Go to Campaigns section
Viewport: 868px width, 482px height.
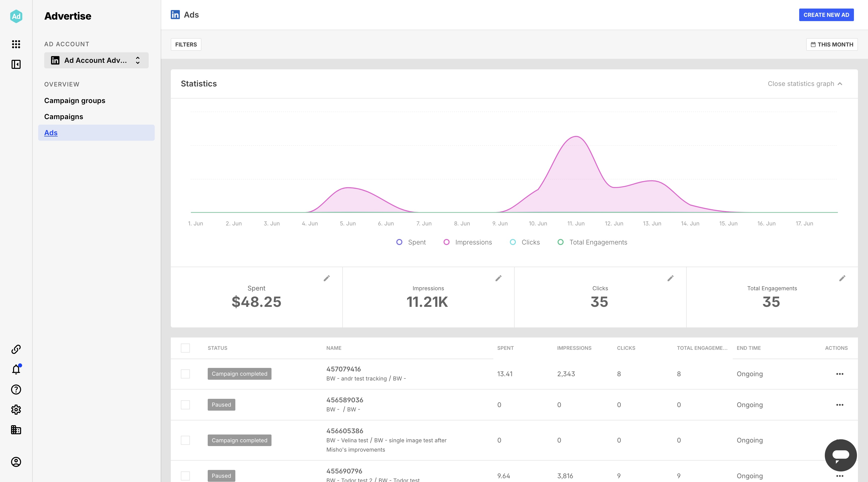point(64,117)
